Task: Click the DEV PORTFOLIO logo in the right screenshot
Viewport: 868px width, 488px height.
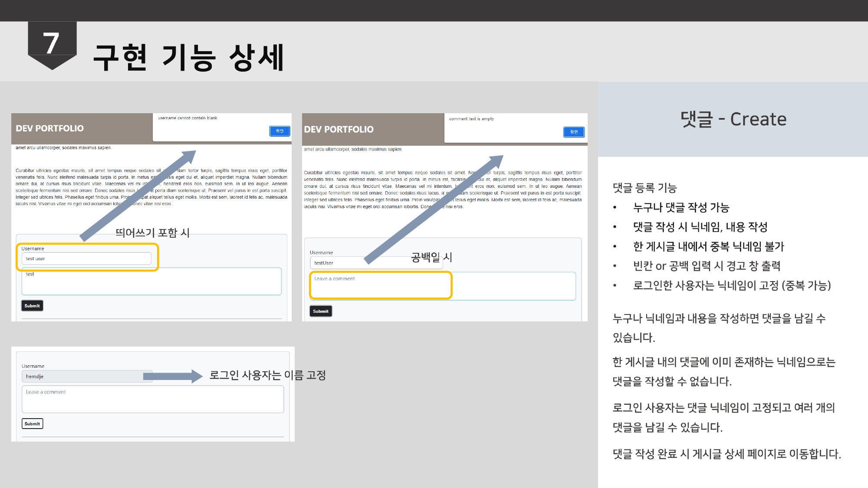Action: pos(339,129)
